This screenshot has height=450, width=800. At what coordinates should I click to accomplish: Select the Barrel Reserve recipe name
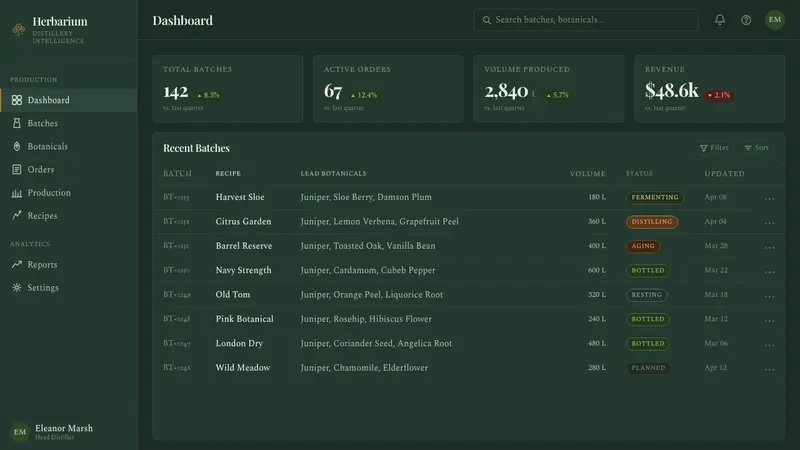coord(244,246)
